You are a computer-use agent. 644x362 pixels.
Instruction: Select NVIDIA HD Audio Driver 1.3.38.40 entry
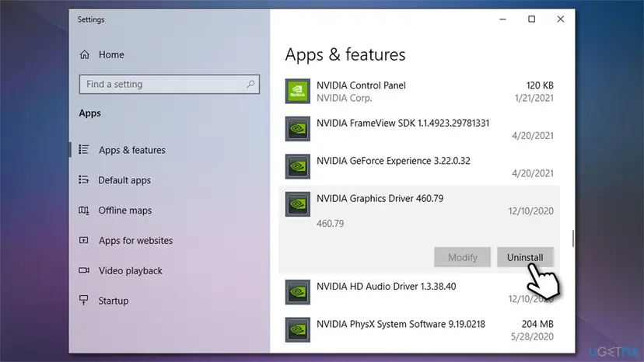pyautogui.click(x=386, y=287)
